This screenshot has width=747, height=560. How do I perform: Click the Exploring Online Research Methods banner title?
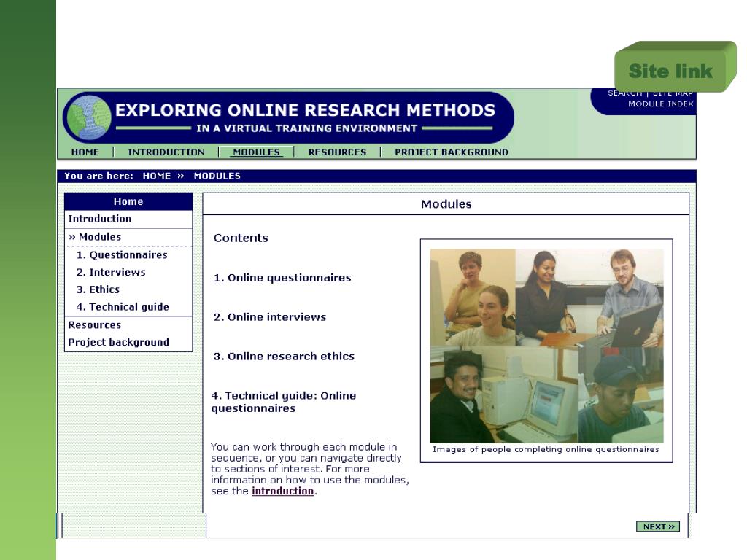(x=305, y=111)
